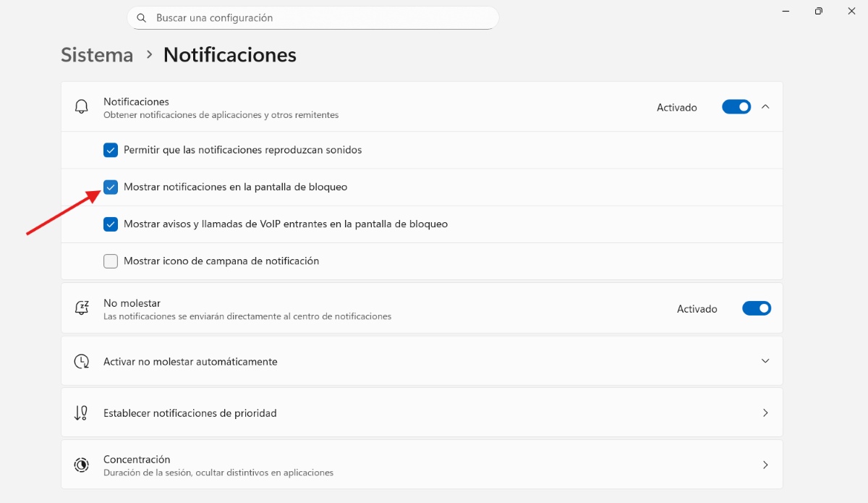Disable Mostrar notificaciones en la pantalla de bloqueo
868x503 pixels.
pyautogui.click(x=110, y=187)
